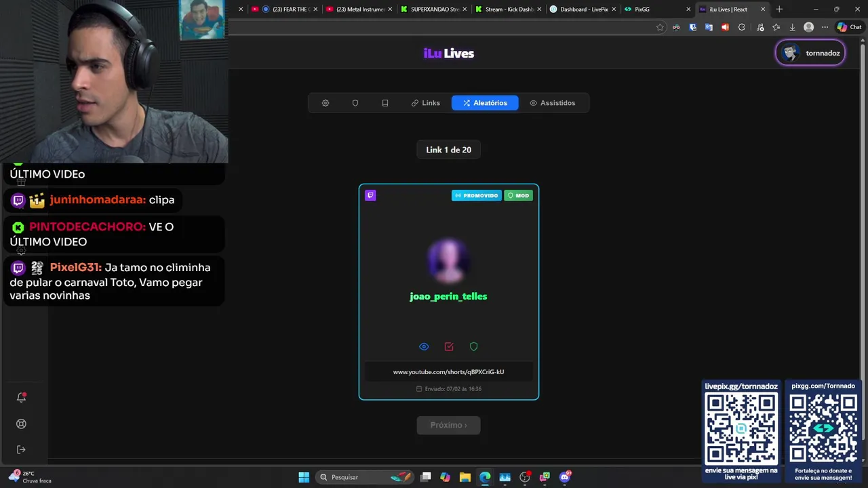Click the MOD badge on the card
This screenshot has height=488, width=868.
click(x=518, y=195)
